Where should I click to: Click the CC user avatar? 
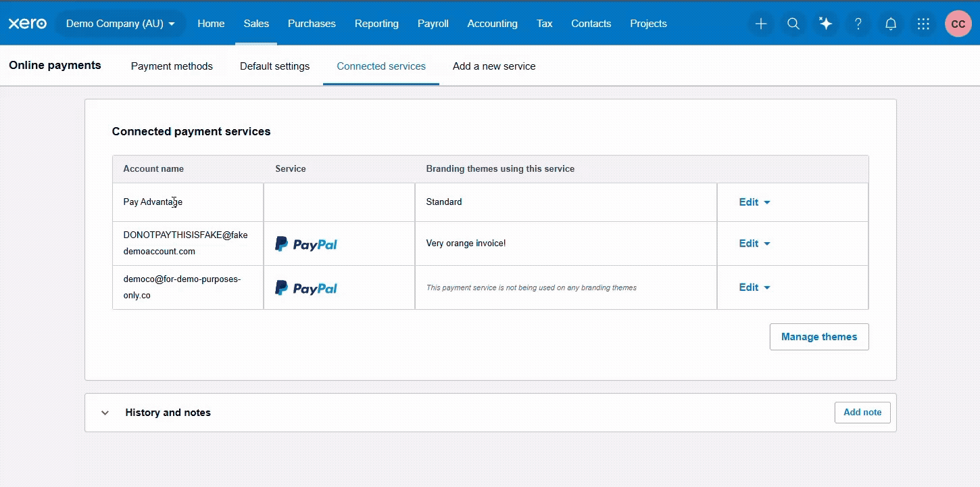click(958, 24)
